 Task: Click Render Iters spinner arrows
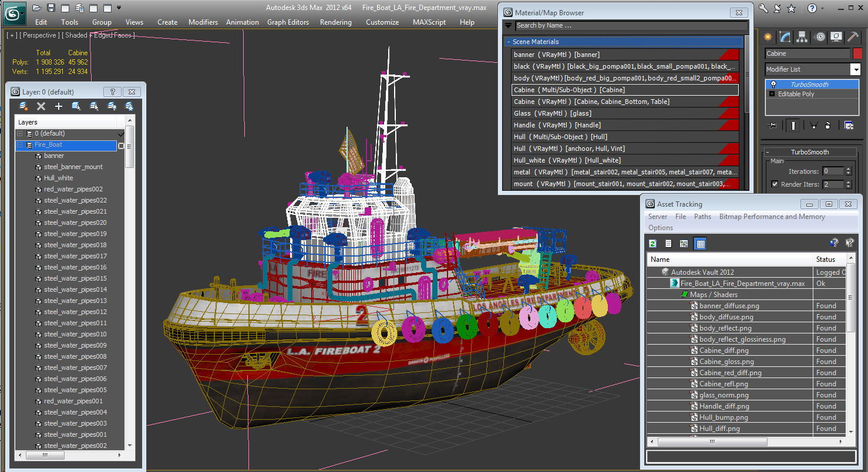tap(848, 184)
